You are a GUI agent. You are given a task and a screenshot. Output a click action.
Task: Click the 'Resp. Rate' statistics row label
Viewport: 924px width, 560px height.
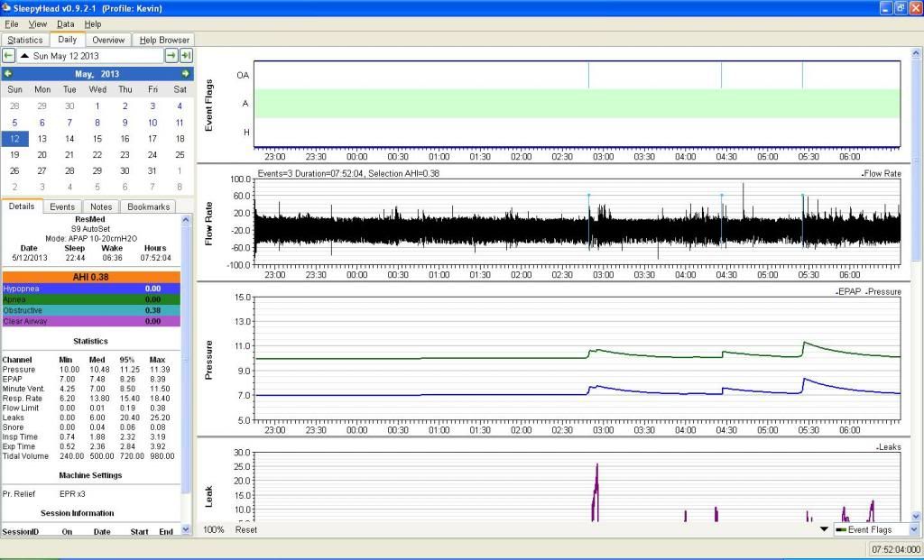click(x=21, y=398)
